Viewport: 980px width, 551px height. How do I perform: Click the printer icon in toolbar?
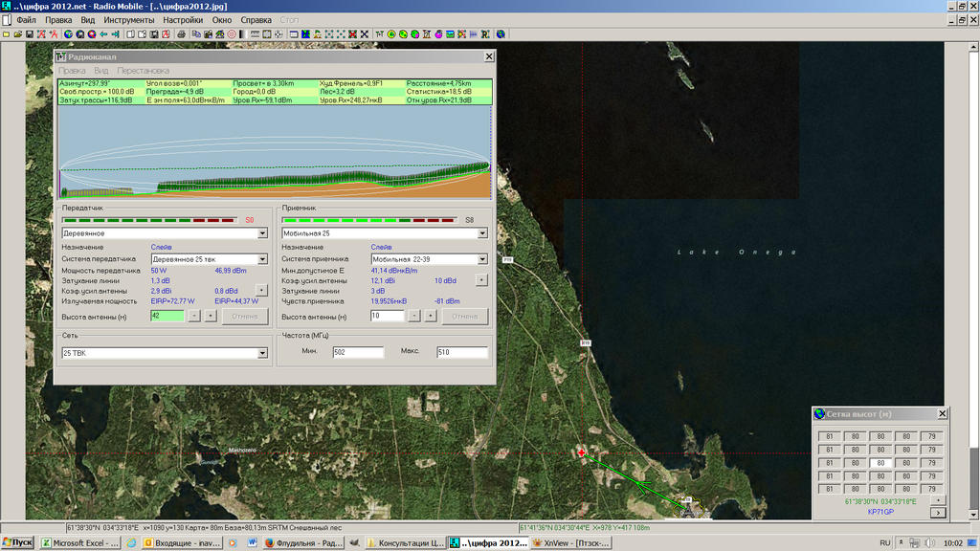click(182, 34)
